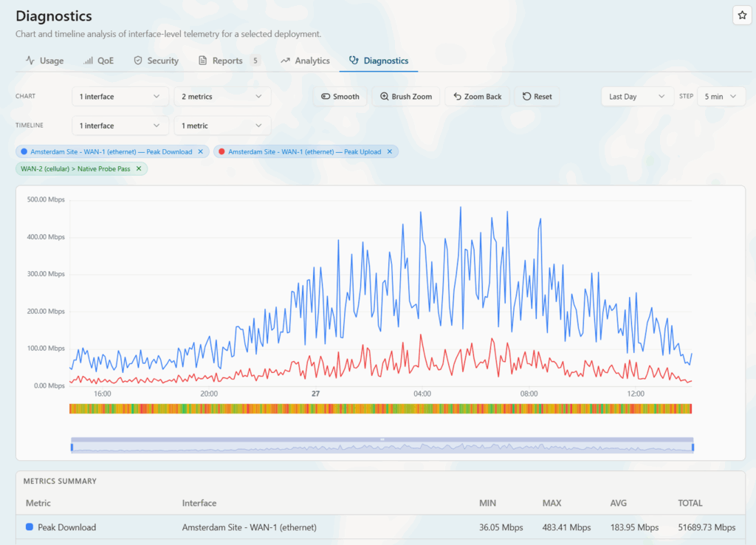Open the Security tab
The width and height of the screenshot is (756, 545).
click(x=156, y=61)
